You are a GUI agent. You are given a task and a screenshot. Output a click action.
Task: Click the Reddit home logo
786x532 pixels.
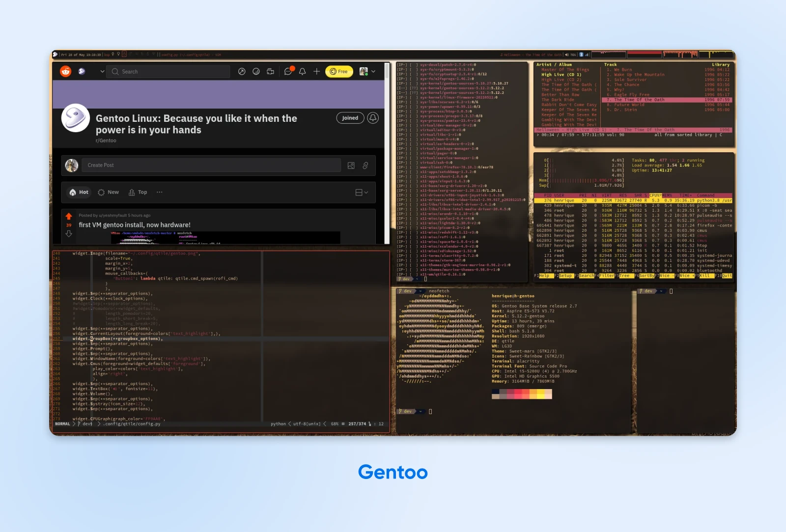click(x=65, y=71)
